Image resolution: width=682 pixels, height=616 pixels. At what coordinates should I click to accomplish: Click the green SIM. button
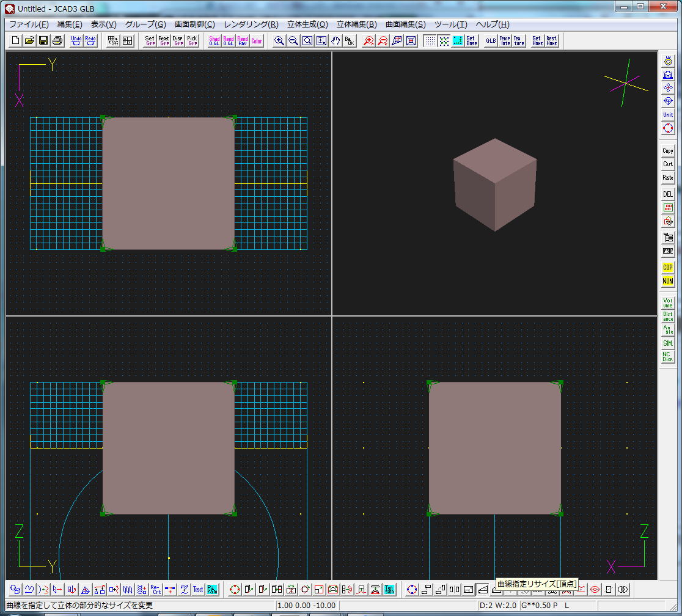pos(668,343)
